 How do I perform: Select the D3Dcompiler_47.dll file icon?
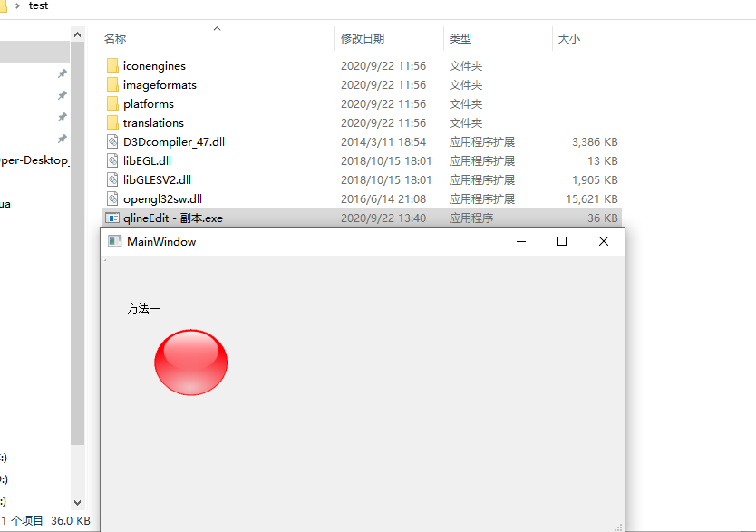(113, 141)
